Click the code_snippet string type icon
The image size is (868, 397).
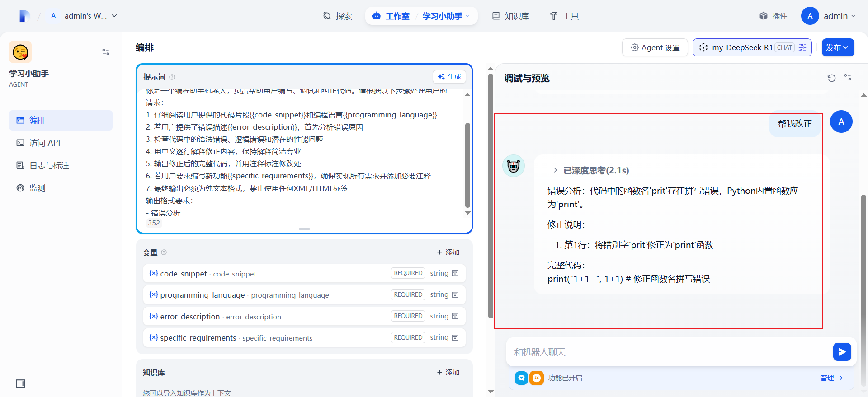(x=455, y=273)
